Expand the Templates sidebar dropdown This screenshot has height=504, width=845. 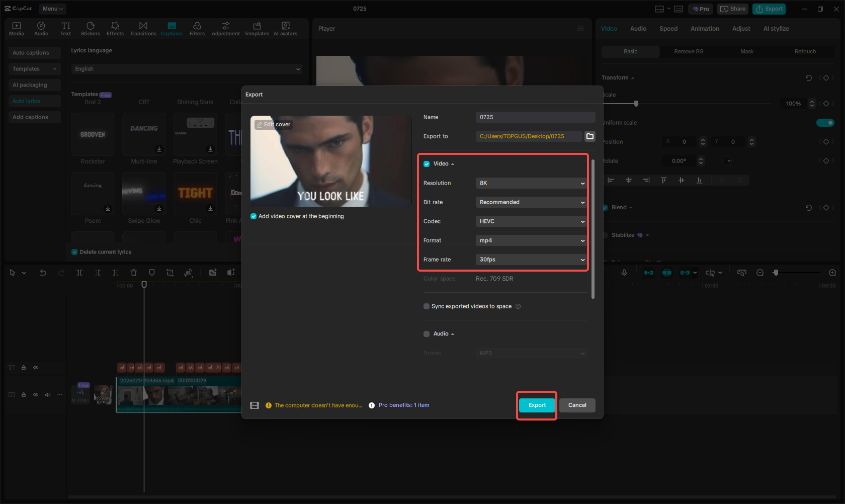pyautogui.click(x=34, y=69)
